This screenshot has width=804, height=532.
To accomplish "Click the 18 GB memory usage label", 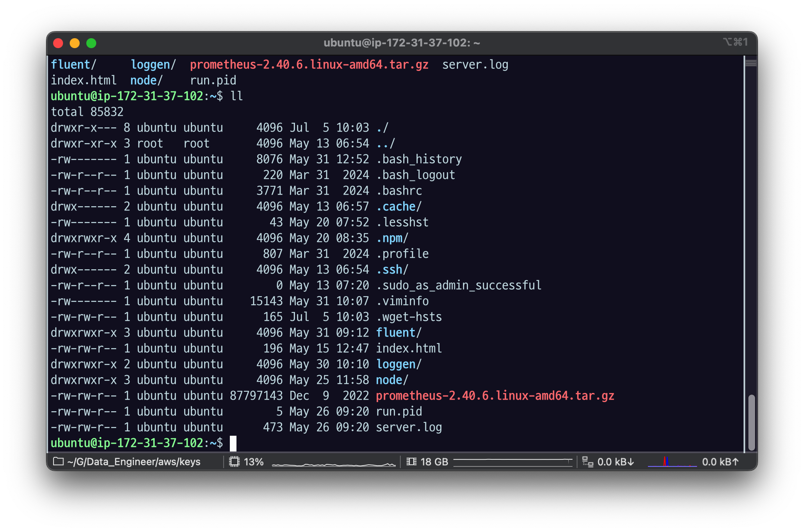I will tap(434, 461).
